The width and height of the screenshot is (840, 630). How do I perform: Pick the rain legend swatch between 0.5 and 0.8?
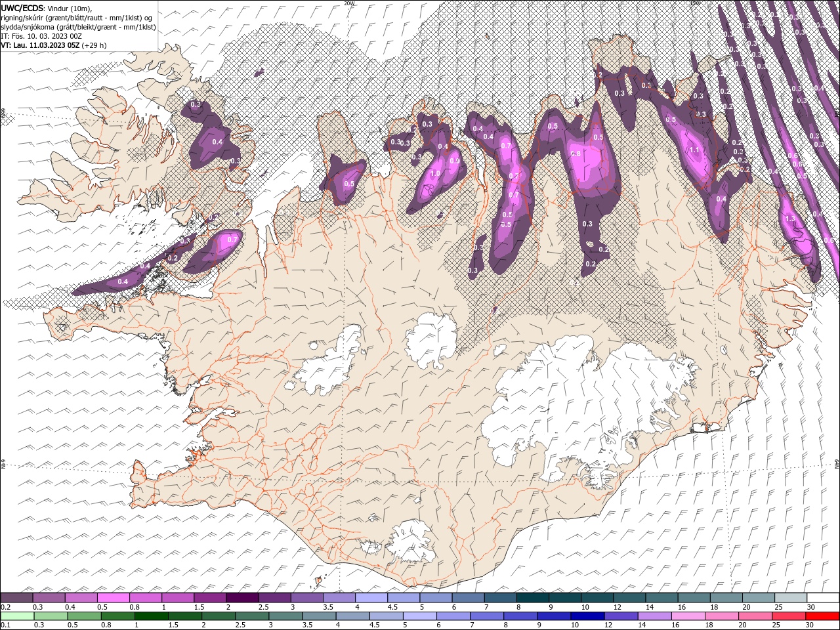pyautogui.click(x=85, y=616)
